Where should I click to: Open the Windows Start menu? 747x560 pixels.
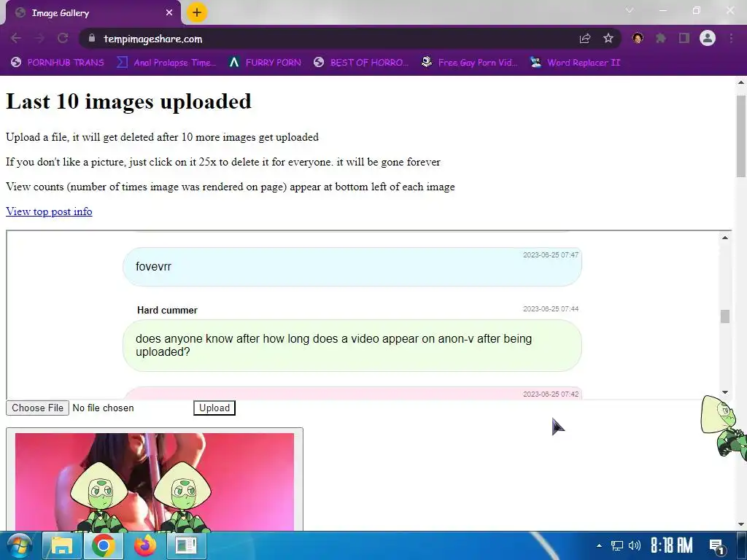pyautogui.click(x=18, y=545)
